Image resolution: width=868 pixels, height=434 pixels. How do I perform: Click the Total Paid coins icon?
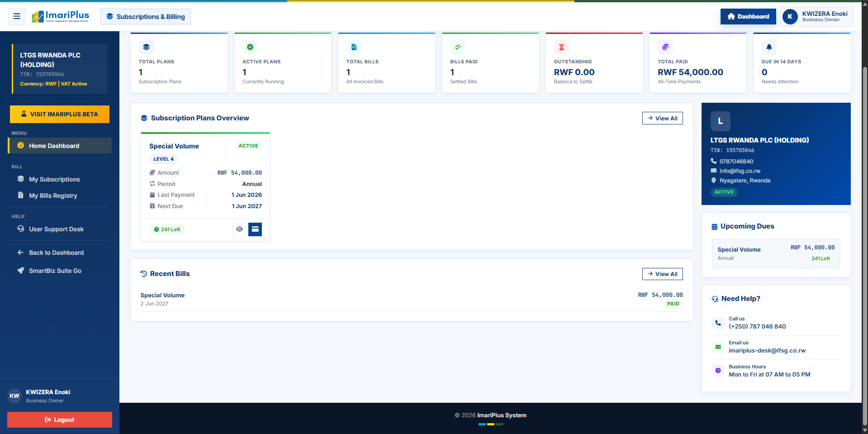point(665,47)
